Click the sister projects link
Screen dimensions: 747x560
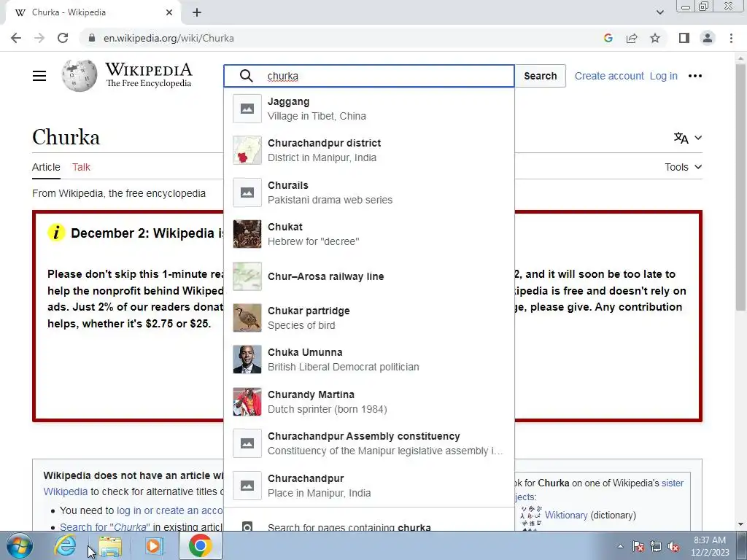point(672,483)
